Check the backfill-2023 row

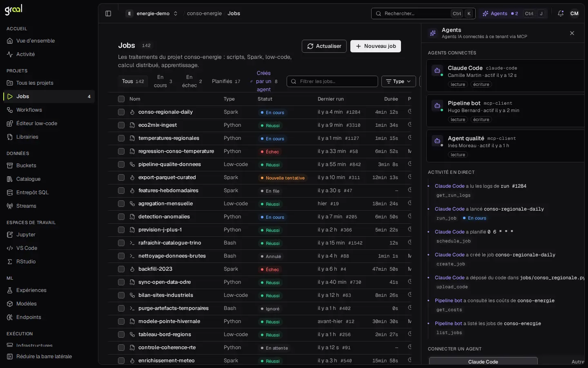tap(121, 269)
